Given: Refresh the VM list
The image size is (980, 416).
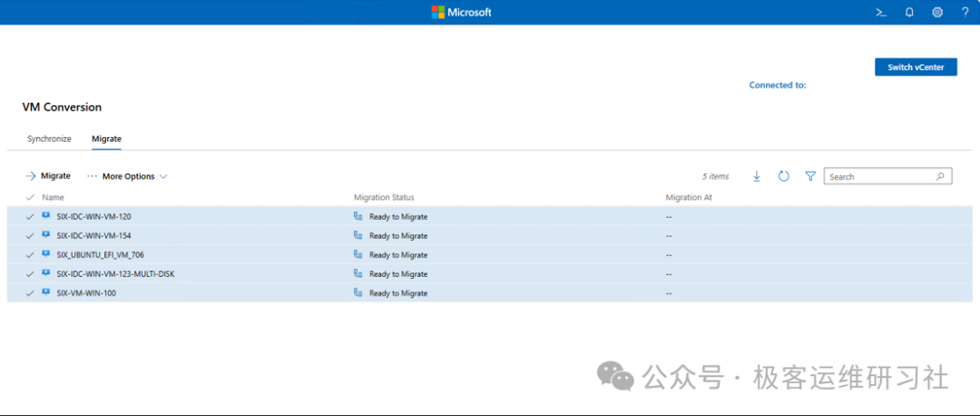Looking at the screenshot, I should coord(784,176).
